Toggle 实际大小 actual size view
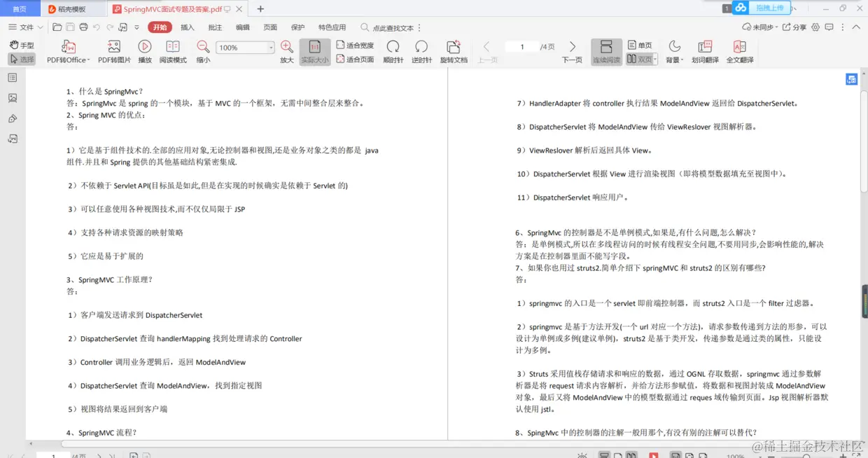The image size is (868, 458). pyautogui.click(x=315, y=51)
